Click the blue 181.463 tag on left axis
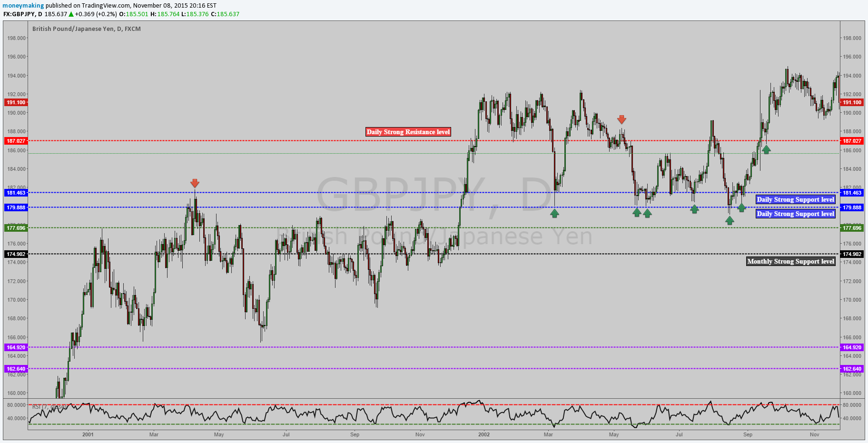Screen dimensions: 868x443 click(x=16, y=193)
